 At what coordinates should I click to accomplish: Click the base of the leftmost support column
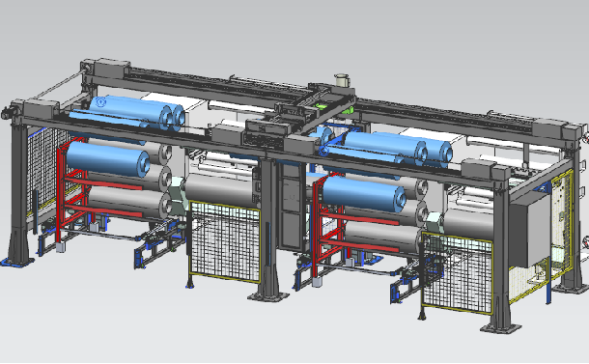pos(17,261)
